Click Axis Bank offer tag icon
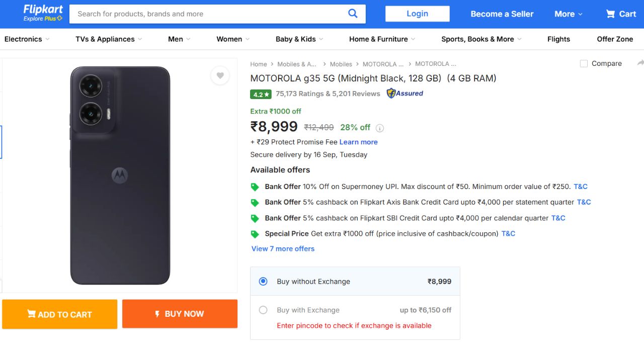Viewport: 644px width, 362px height. pos(255,203)
